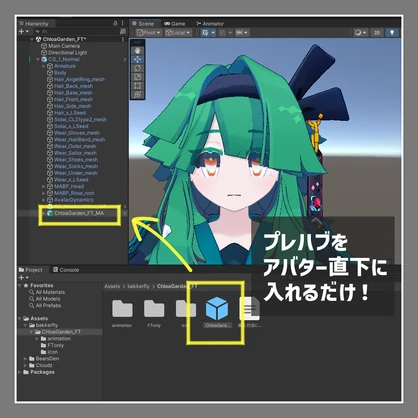Expand MABP_Head object
The image size is (418, 418).
pos(44,186)
